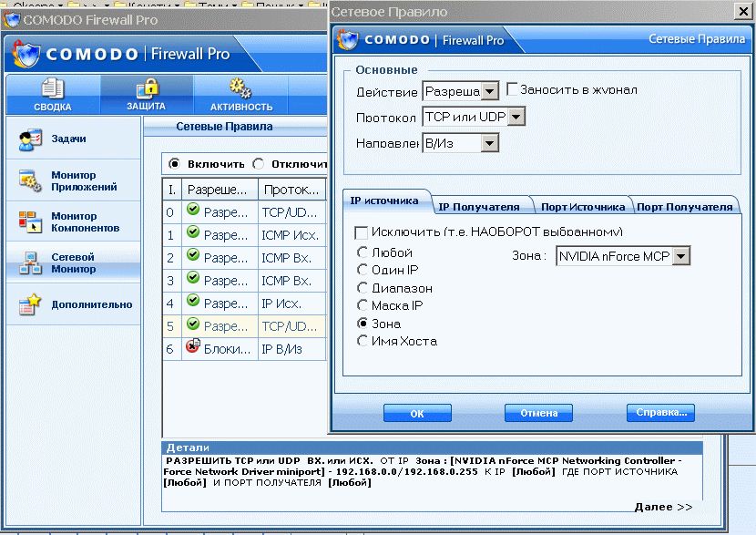Select the Любой radio option
756x535 pixels.
[363, 252]
